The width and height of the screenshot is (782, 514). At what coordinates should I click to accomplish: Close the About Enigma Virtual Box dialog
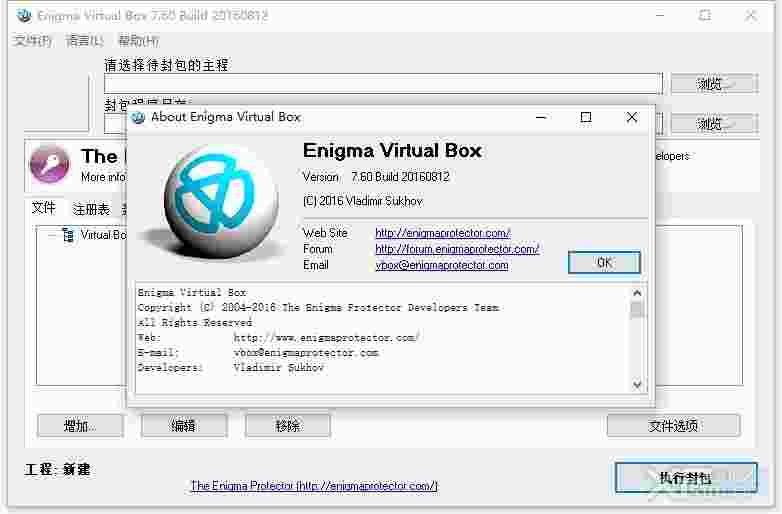tap(631, 117)
